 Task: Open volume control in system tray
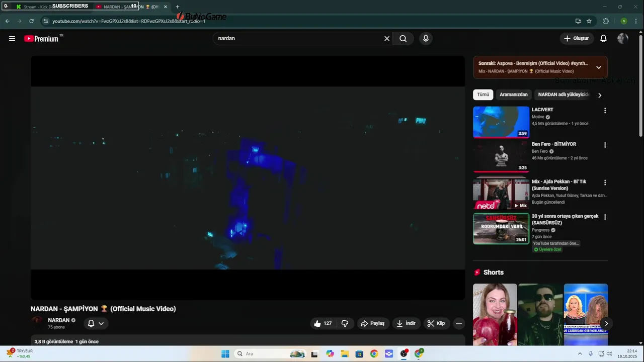click(x=609, y=354)
